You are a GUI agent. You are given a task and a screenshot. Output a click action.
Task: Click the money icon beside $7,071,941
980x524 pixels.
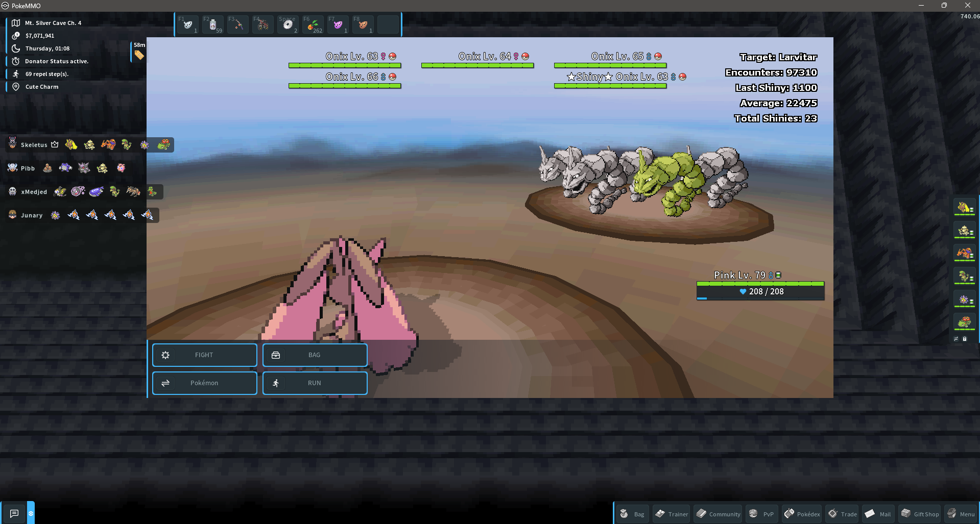pyautogui.click(x=16, y=36)
